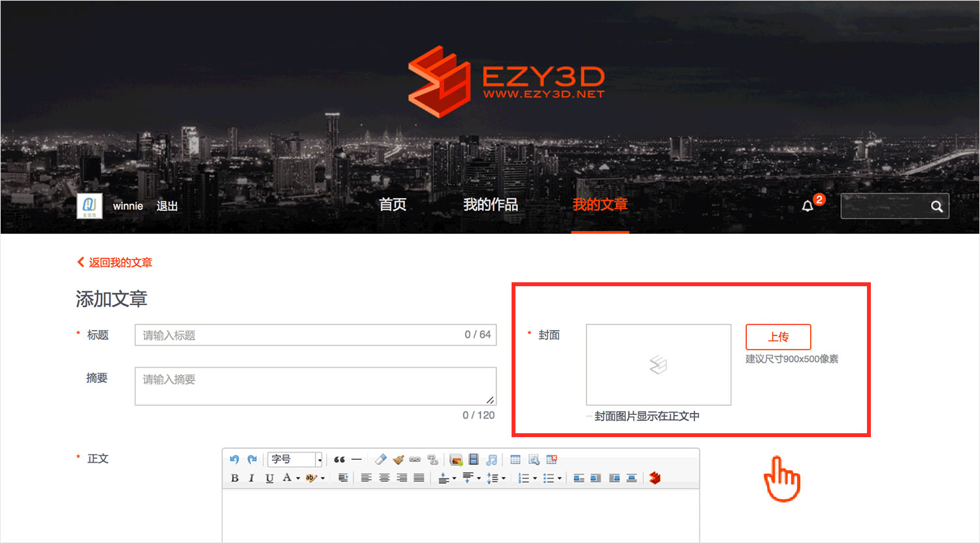Toggle underline formatting
The image size is (980, 543).
[x=269, y=478]
